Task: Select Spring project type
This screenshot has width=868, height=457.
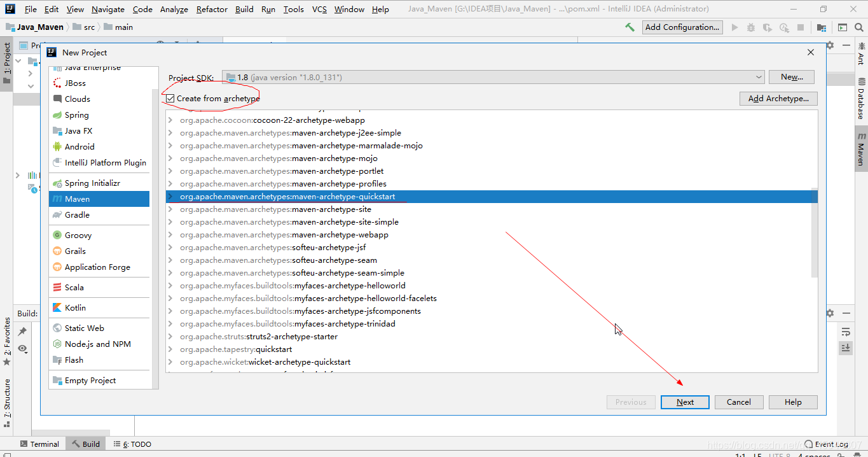Action: point(99,115)
